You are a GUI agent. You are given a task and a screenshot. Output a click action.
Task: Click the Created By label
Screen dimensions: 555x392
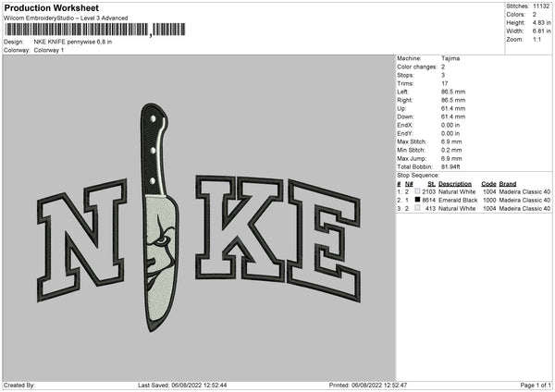[x=19, y=386]
